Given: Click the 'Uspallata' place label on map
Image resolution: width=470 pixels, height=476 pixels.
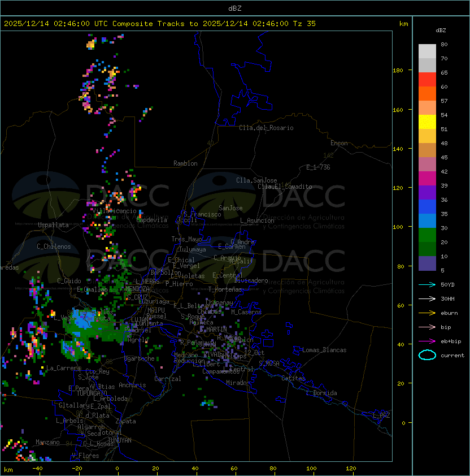Looking at the screenshot, I should point(53,225).
